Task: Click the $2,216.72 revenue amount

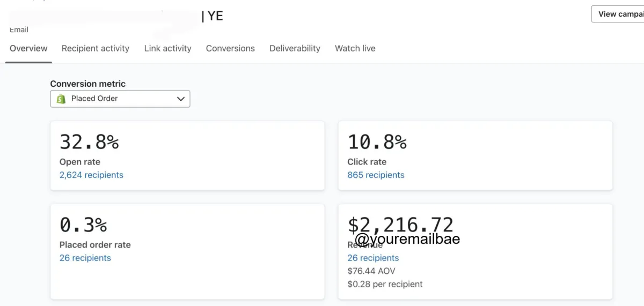Action: [x=400, y=224]
